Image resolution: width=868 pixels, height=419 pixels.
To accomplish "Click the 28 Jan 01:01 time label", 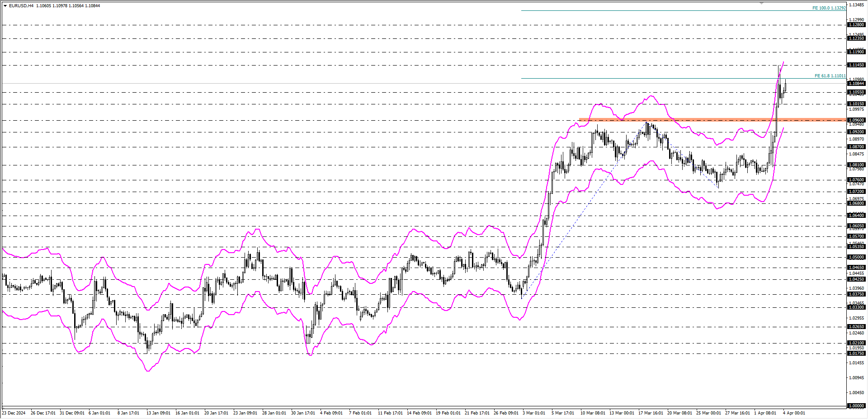I will pos(274,413).
